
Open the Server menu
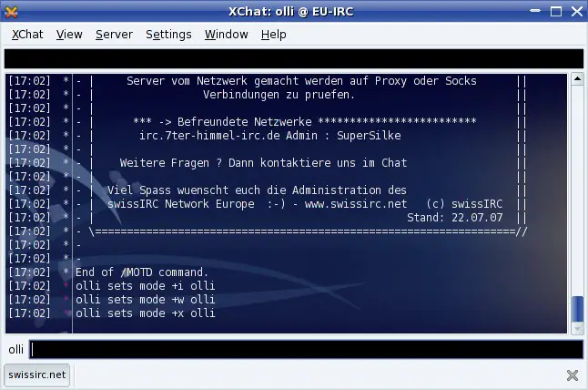coord(114,34)
